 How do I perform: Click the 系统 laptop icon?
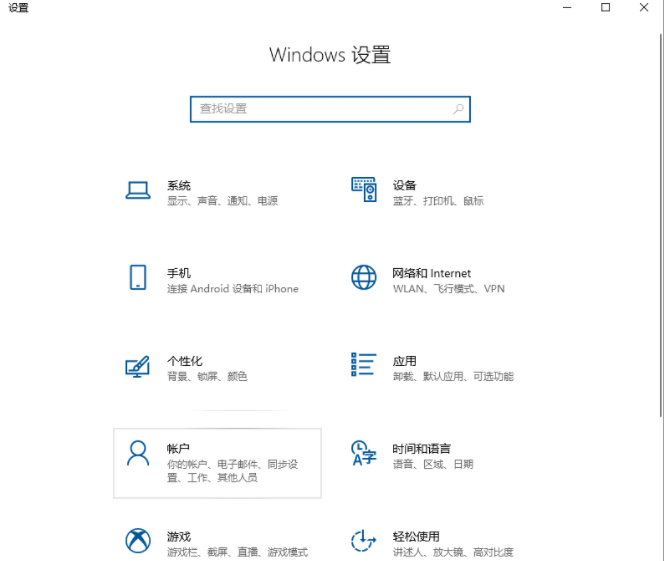[x=138, y=190]
